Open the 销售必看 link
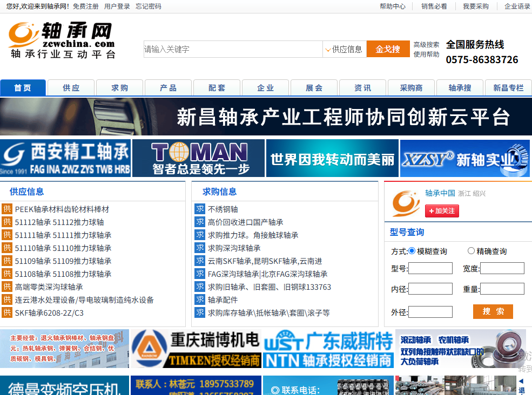The height and width of the screenshot is (395, 532). click(x=434, y=6)
